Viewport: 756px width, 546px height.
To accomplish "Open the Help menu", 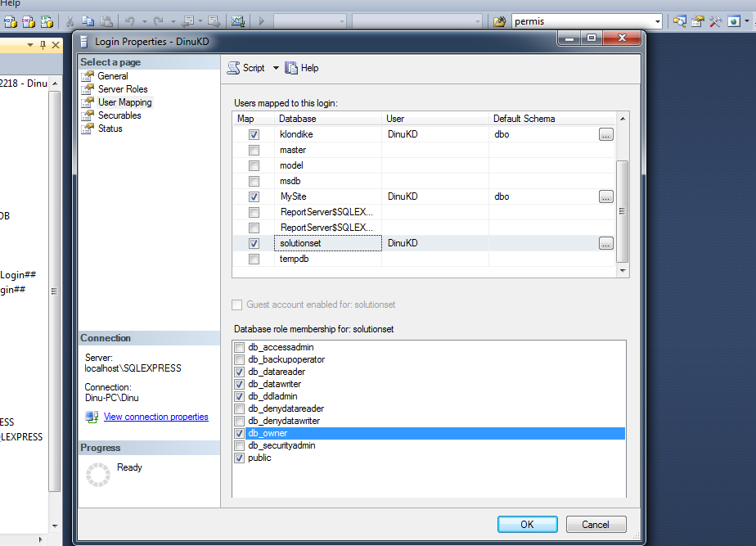I will click(9, 3).
